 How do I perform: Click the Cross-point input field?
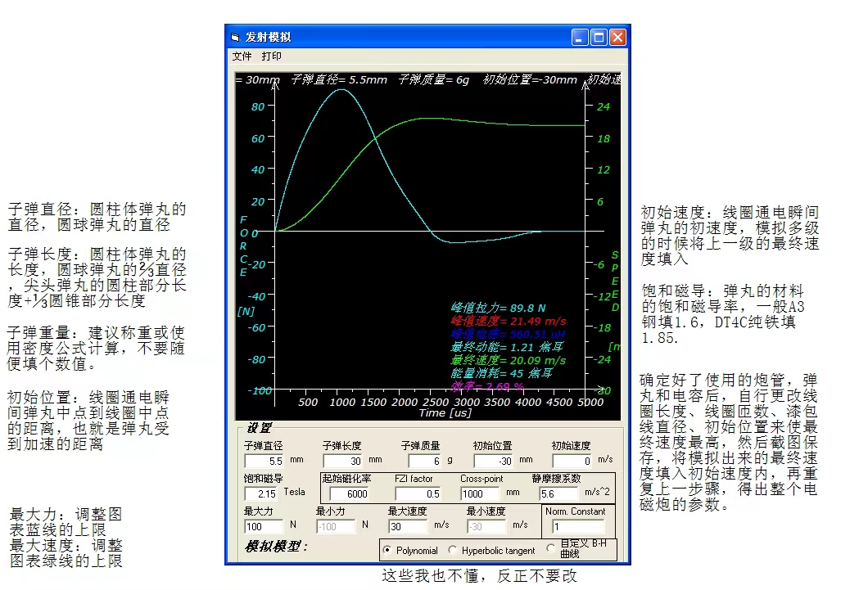click(480, 493)
